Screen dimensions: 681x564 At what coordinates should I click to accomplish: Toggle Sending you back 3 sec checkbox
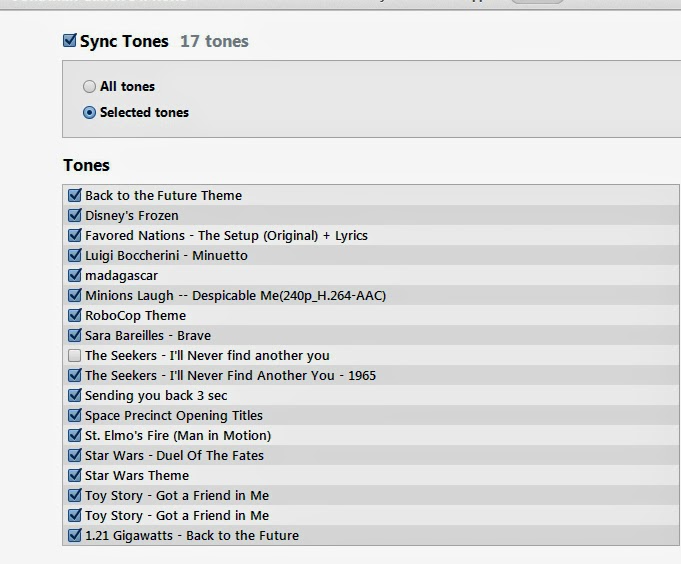(75, 396)
